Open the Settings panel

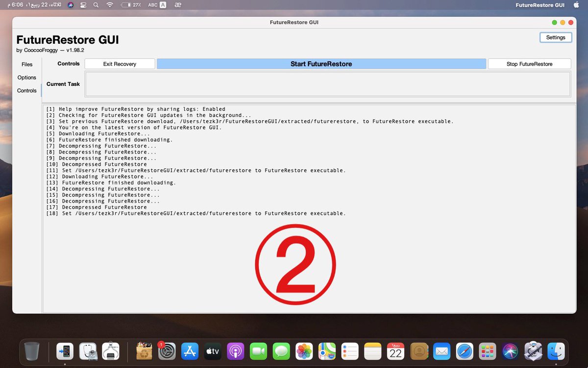(556, 37)
